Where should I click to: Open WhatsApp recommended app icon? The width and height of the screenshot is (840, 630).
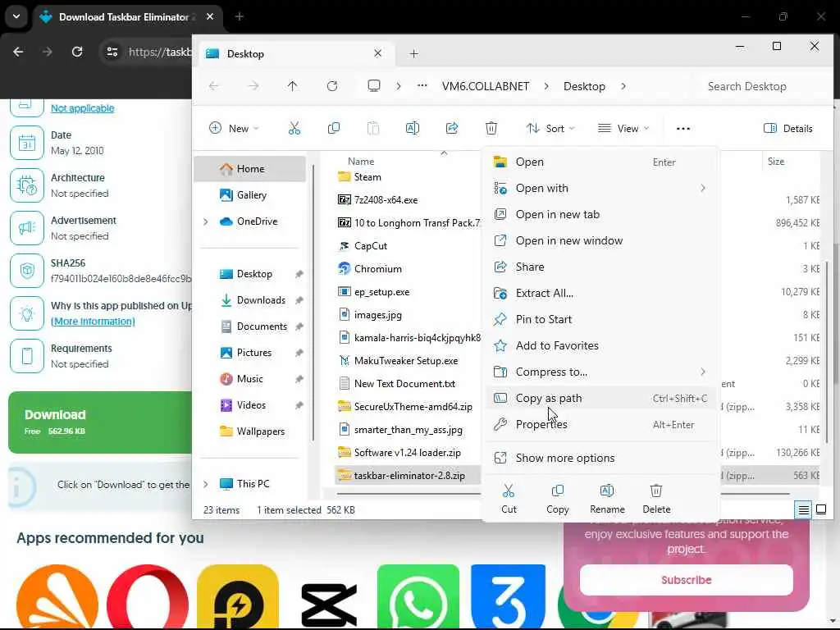pyautogui.click(x=418, y=596)
